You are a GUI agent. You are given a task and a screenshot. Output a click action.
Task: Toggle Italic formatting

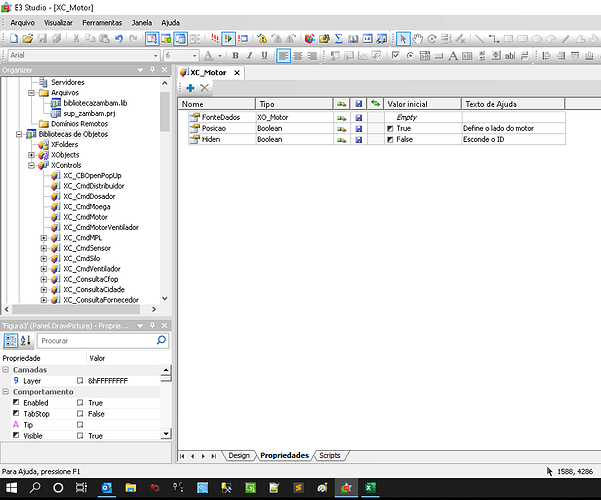click(x=250, y=56)
